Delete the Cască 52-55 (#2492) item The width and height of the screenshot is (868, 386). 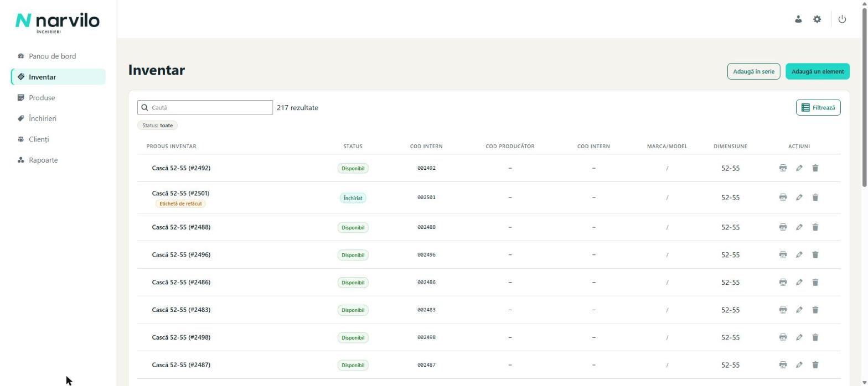(x=815, y=168)
